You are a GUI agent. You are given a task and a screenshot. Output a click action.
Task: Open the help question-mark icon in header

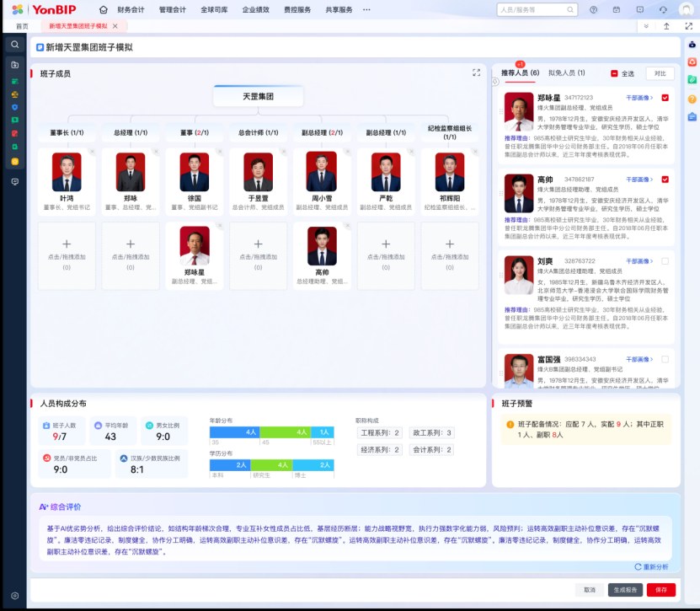[x=593, y=9]
